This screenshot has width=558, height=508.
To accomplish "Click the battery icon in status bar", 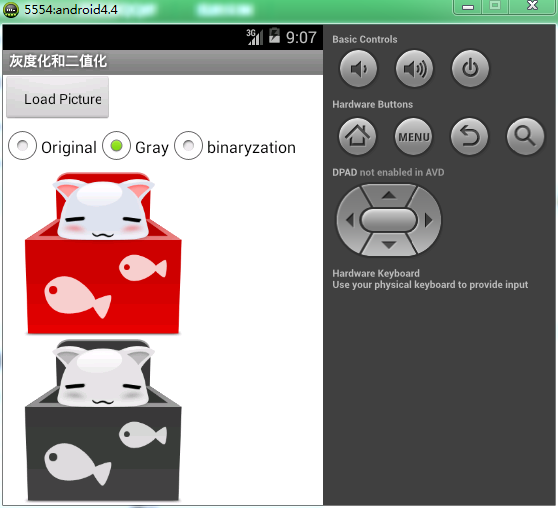I will click(x=274, y=36).
